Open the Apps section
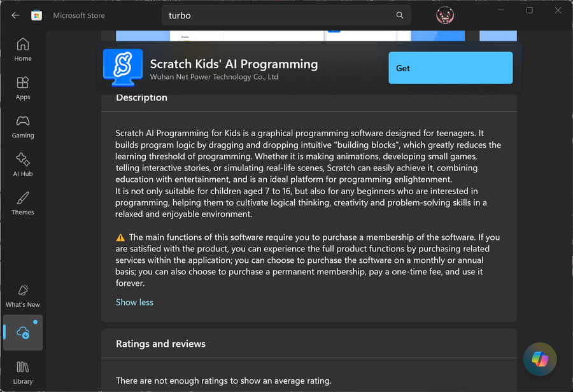The image size is (573, 392). (x=23, y=88)
